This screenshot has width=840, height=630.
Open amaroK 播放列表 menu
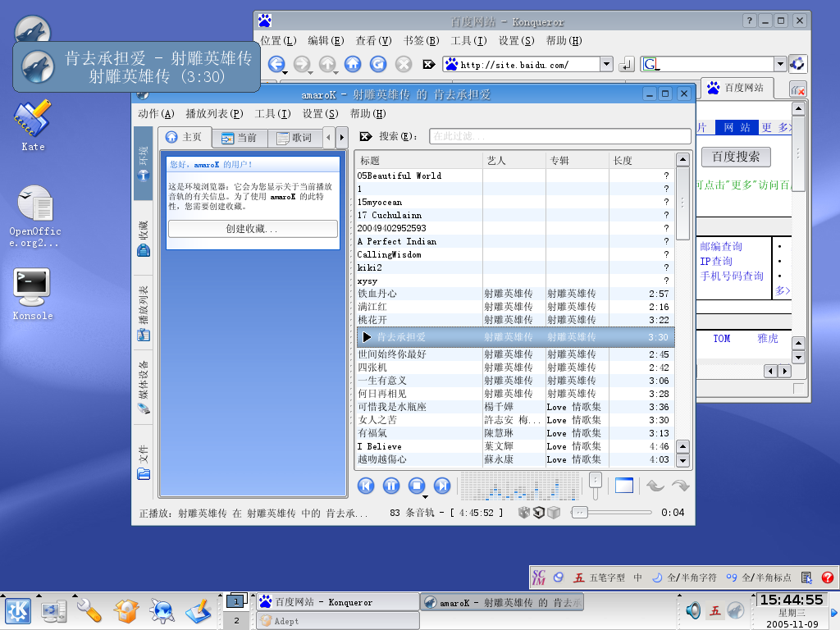[214, 113]
